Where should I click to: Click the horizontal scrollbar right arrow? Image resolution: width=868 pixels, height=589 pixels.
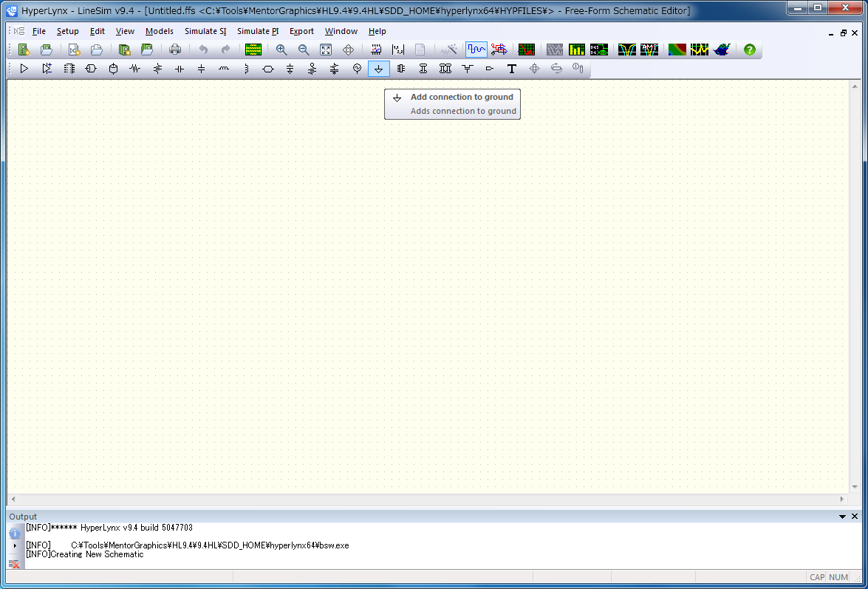(x=843, y=500)
